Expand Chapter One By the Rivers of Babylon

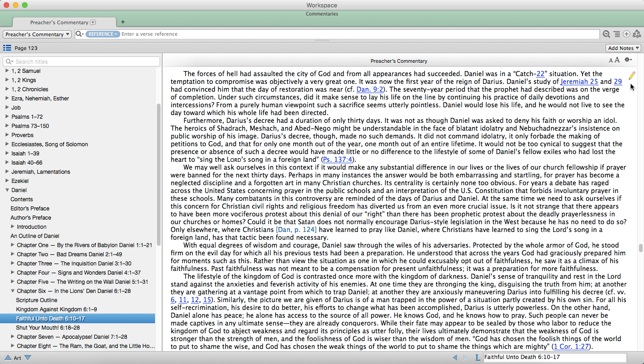pyautogui.click(x=13, y=245)
